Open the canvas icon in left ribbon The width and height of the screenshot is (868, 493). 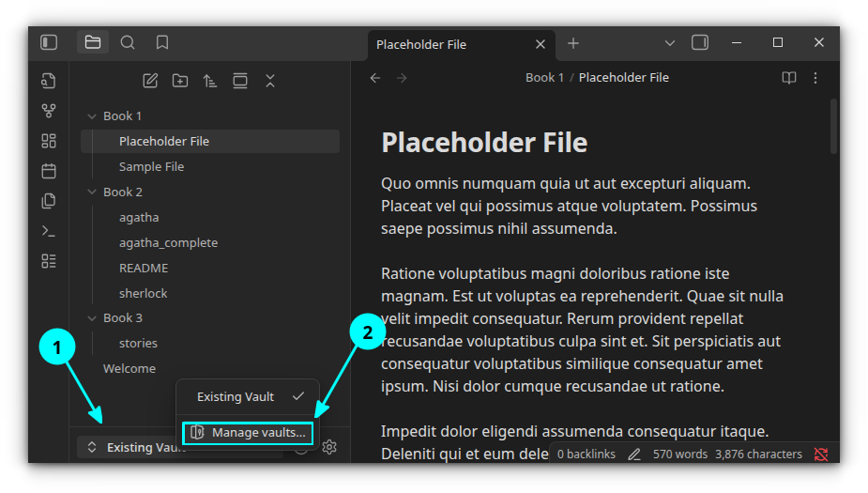click(x=49, y=141)
